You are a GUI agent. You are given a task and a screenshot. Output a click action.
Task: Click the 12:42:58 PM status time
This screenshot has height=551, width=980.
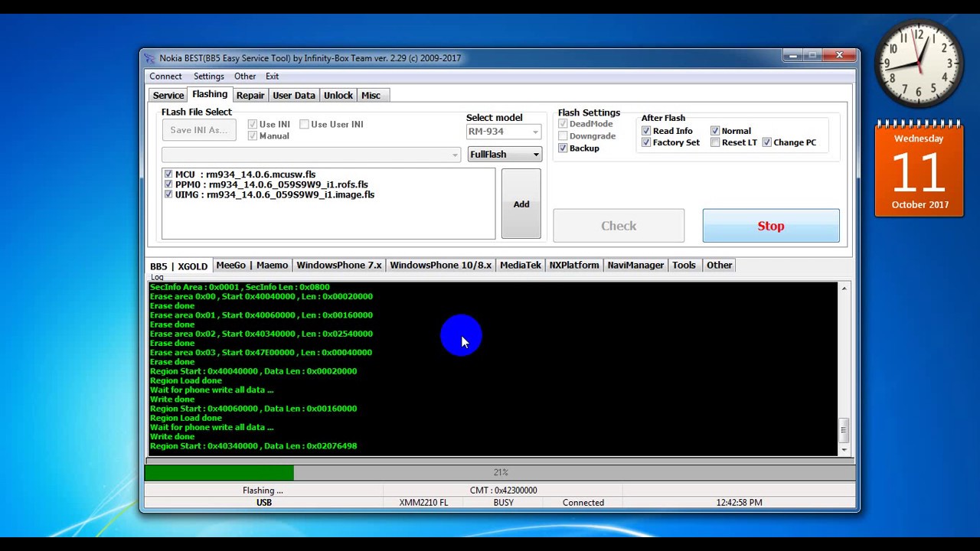point(739,503)
